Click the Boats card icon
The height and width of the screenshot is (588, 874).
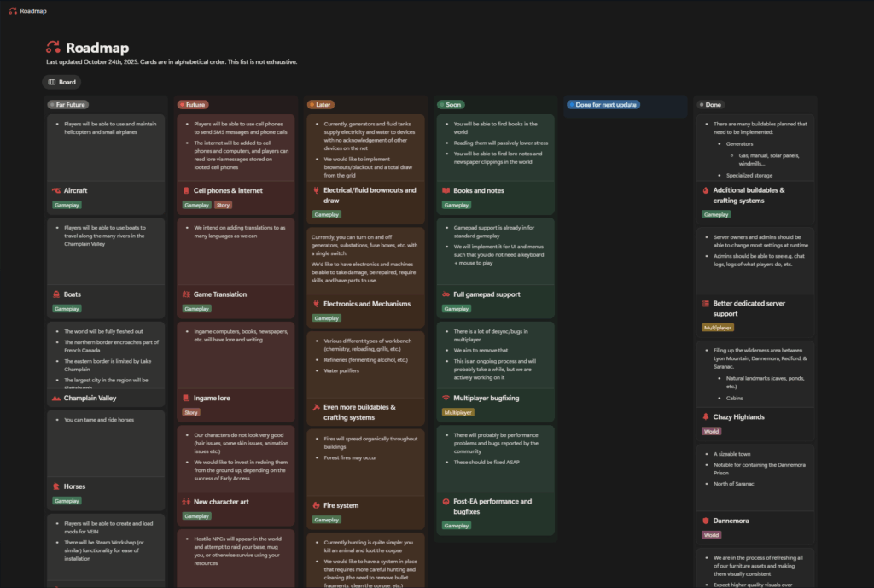point(56,294)
